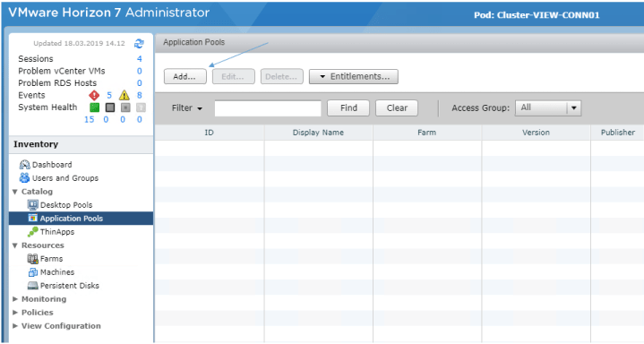This screenshot has width=644, height=344.
Task: Click the Farms server icon
Action: coord(32,259)
